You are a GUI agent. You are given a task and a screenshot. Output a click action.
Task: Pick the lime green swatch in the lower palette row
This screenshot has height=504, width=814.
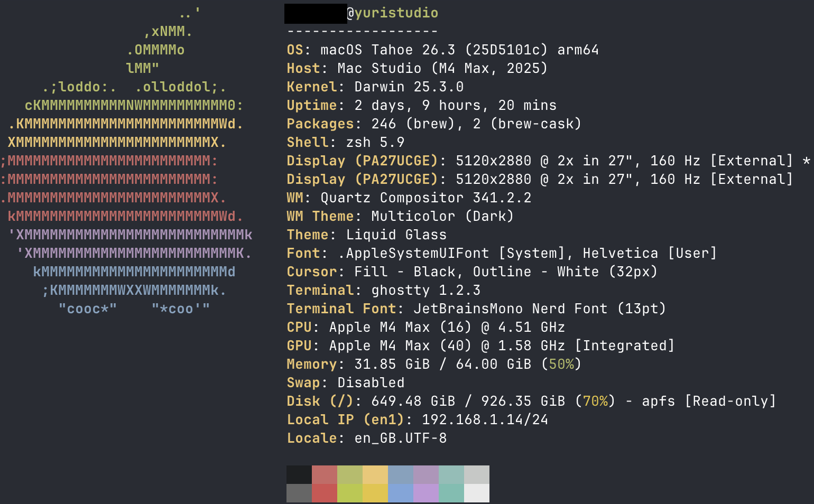pos(350,493)
